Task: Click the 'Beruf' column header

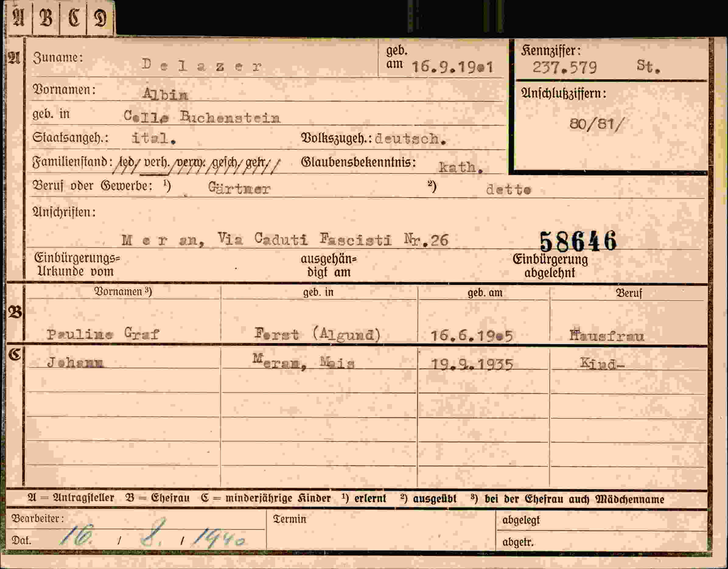Action: [629, 293]
